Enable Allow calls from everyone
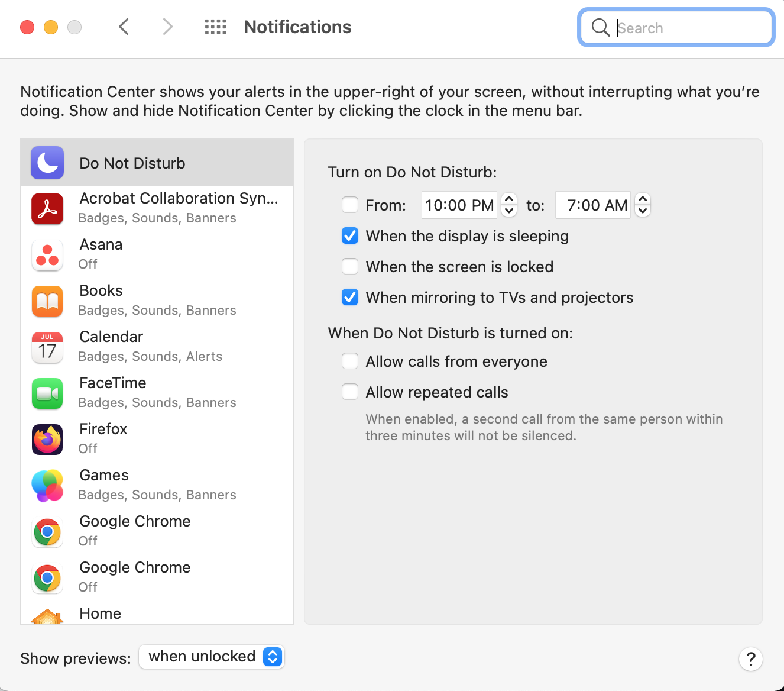 pos(350,361)
